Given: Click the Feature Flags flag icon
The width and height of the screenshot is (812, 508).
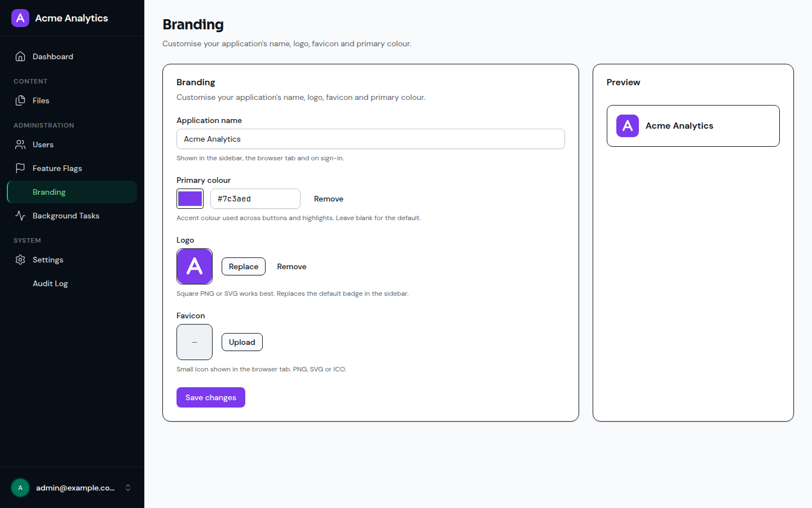Looking at the screenshot, I should [20, 168].
